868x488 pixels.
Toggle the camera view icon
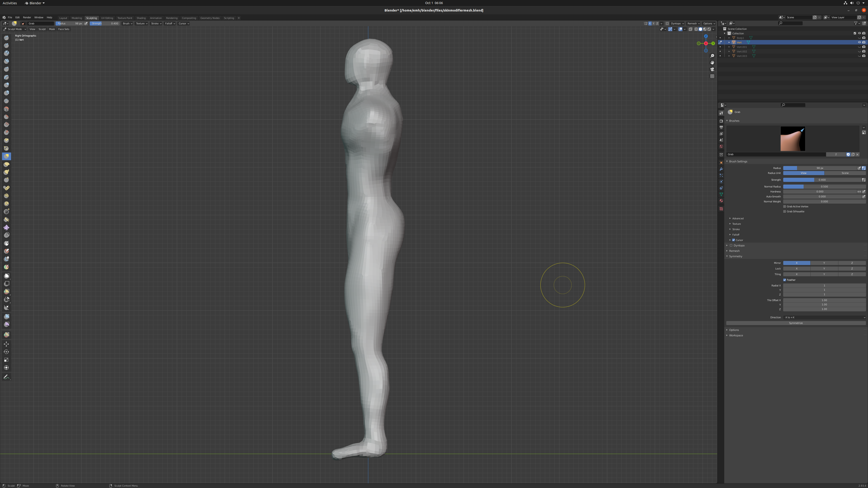(712, 69)
